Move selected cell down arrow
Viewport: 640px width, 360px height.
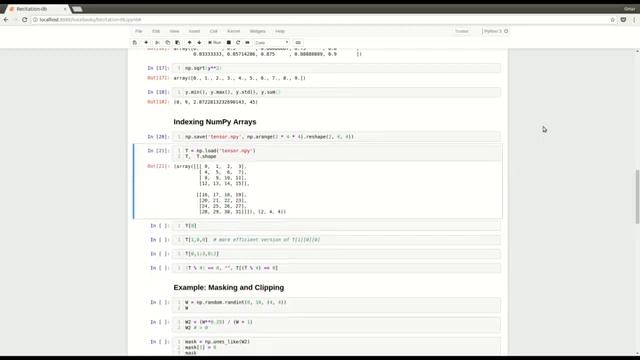point(199,42)
